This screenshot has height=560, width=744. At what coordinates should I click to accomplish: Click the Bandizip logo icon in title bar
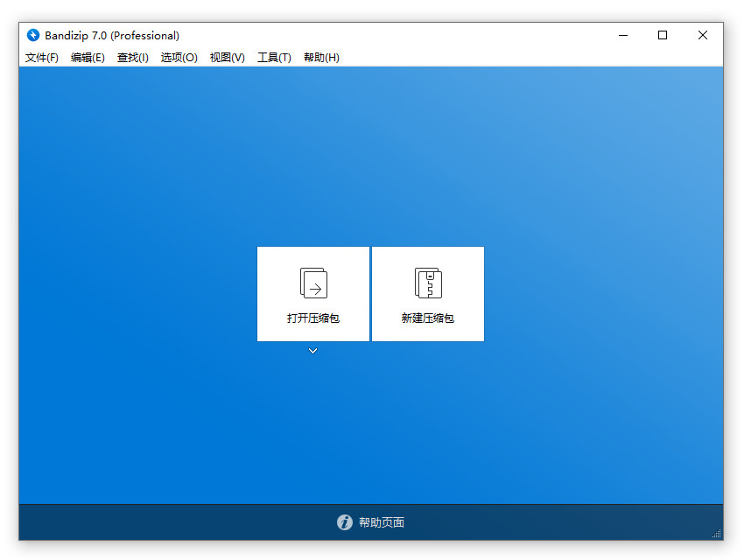pos(35,35)
